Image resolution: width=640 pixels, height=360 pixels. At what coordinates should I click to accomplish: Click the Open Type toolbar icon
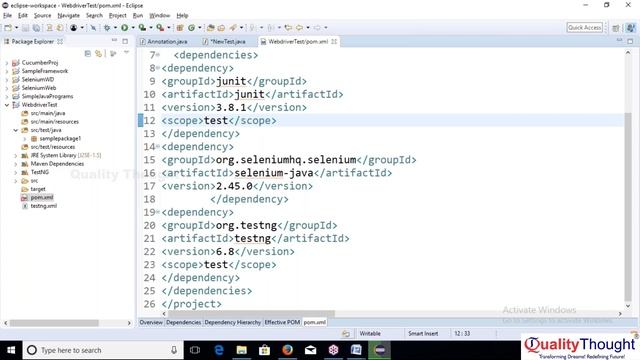coord(211,28)
